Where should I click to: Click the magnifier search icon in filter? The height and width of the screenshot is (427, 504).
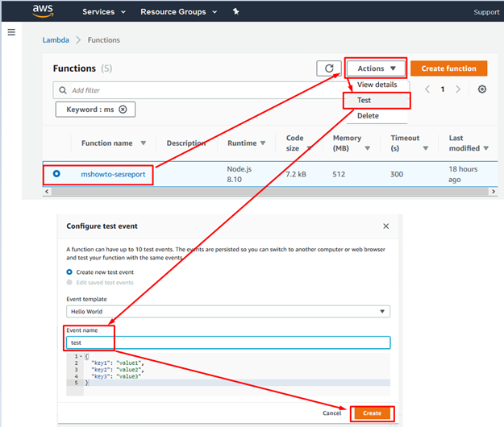[63, 90]
